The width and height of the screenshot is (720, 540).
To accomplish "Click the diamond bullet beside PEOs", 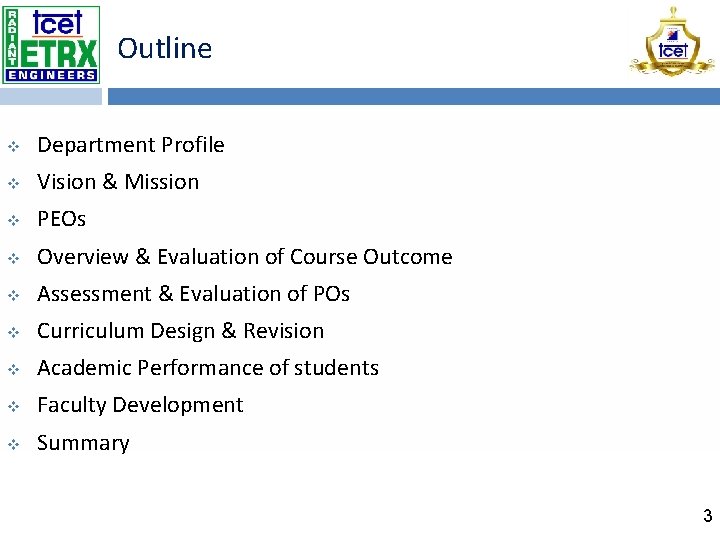I will pyautogui.click(x=14, y=220).
